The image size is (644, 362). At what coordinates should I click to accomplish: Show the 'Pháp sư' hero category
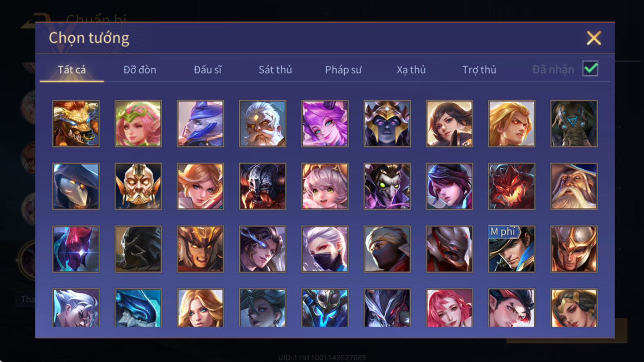pyautogui.click(x=343, y=70)
